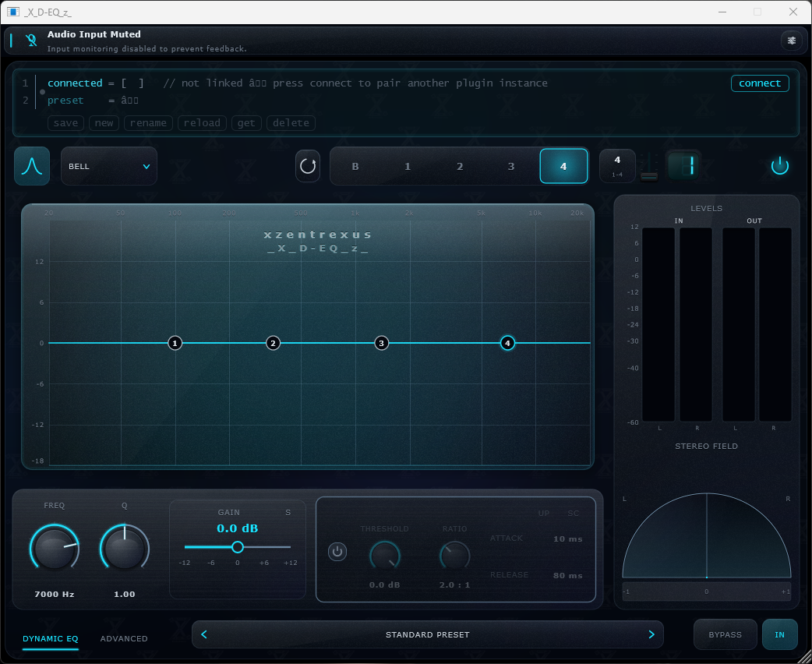The width and height of the screenshot is (812, 664).
Task: Click the bell curve filter shape icon
Action: (x=32, y=166)
